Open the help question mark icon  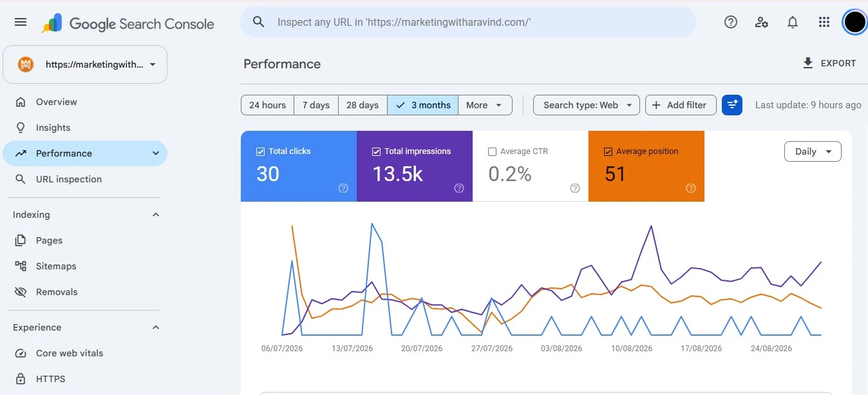pos(731,22)
